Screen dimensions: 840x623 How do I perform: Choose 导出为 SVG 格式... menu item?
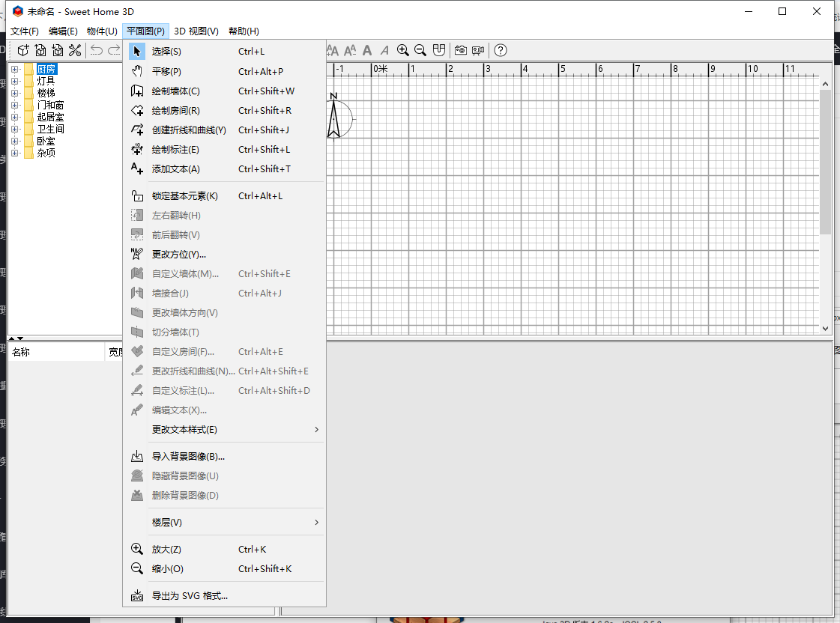(x=224, y=596)
